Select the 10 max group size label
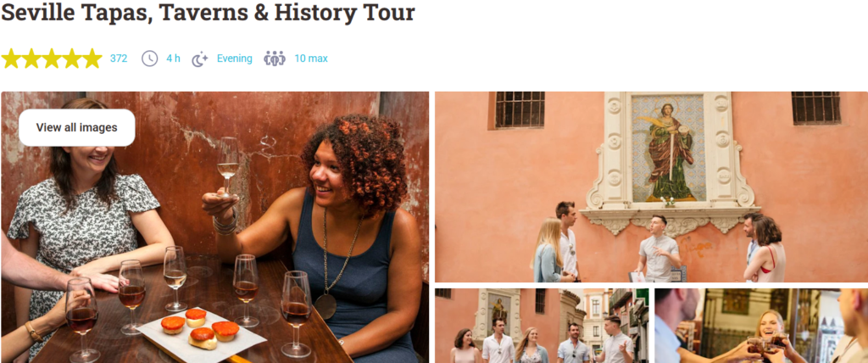Image resolution: width=868 pixels, height=363 pixels. 311,59
